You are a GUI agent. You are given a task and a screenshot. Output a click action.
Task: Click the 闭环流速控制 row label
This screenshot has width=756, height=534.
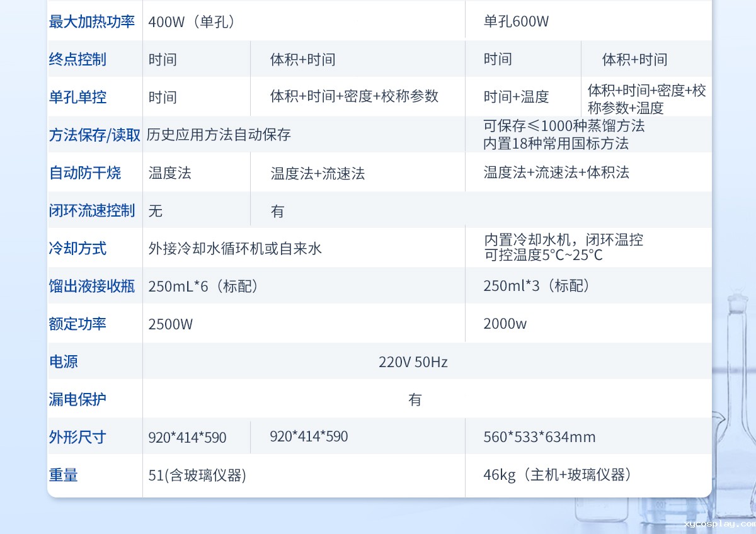[92, 211]
